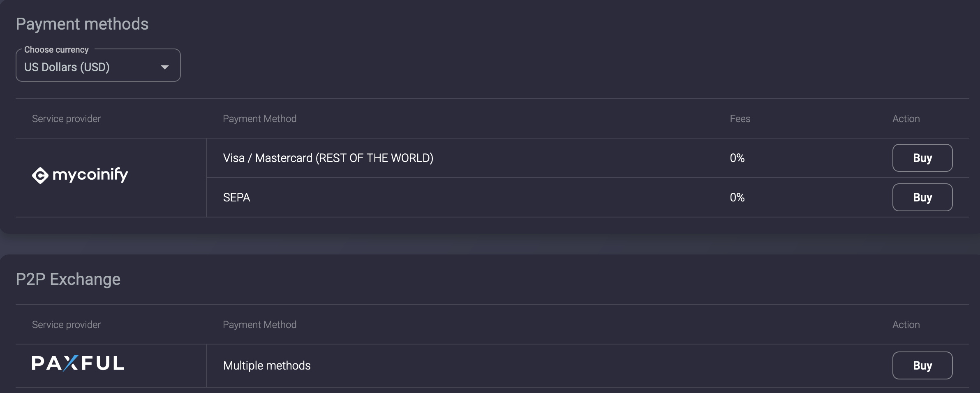Click the Action header in the Payment methods table
This screenshot has width=980, height=393.
tap(906, 119)
